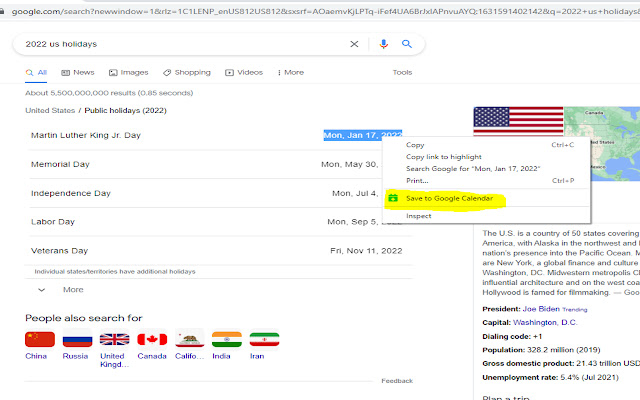Select the Canada flag icon
The width and height of the screenshot is (640, 400).
click(152, 339)
